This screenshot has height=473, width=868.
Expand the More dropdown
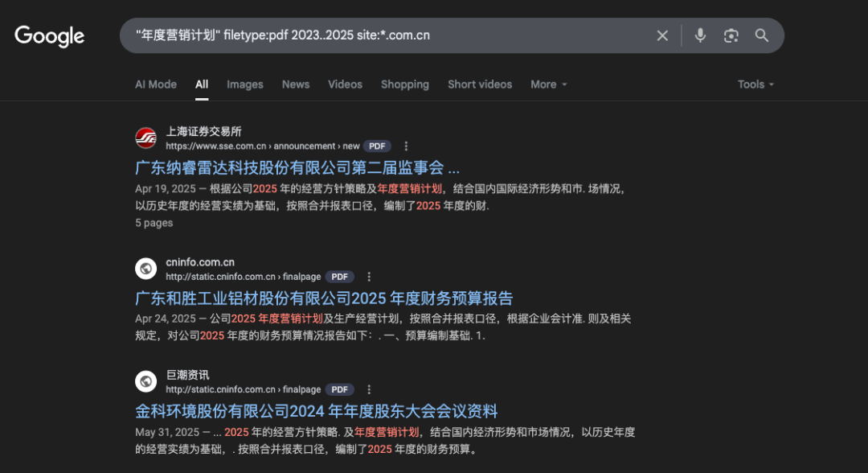(549, 84)
